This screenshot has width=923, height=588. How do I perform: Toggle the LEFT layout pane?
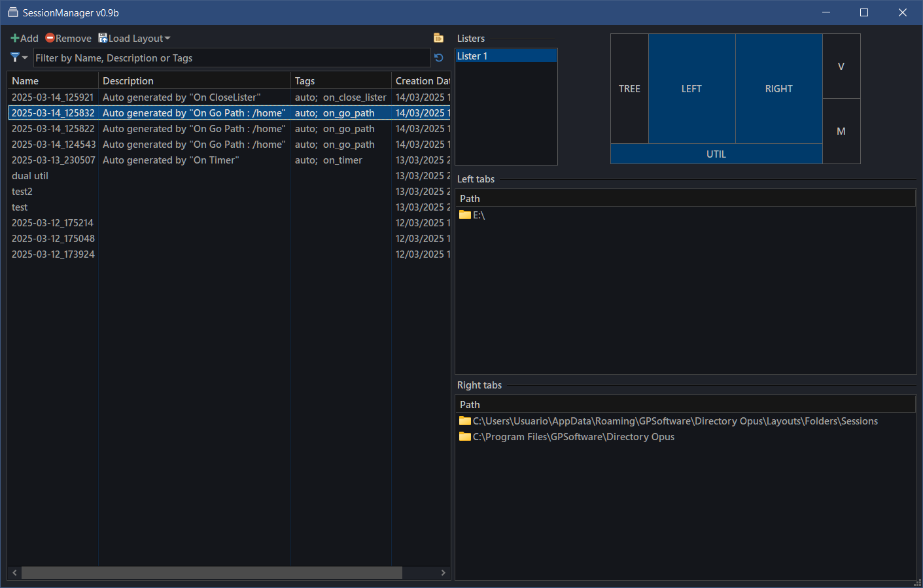[x=691, y=88]
